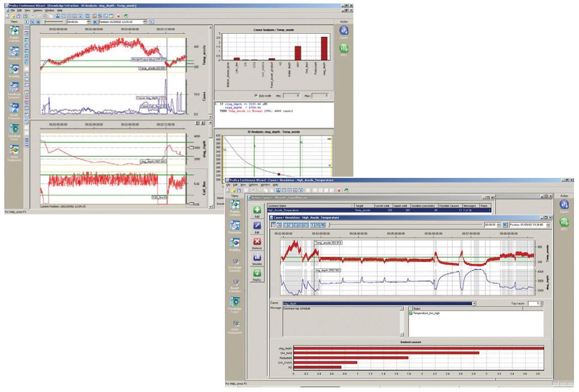This screenshot has width=579, height=392.
Task: Click the Edit scenario button
Action: point(257,227)
